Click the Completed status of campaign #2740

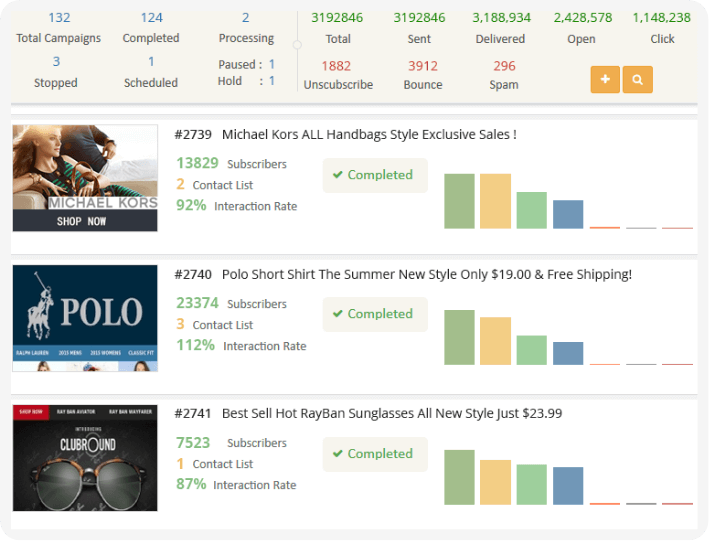pyautogui.click(x=375, y=314)
